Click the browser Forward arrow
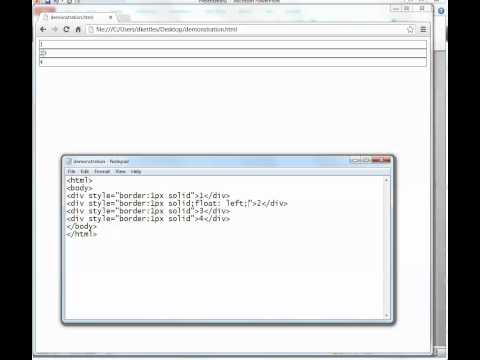 pyautogui.click(x=55, y=29)
